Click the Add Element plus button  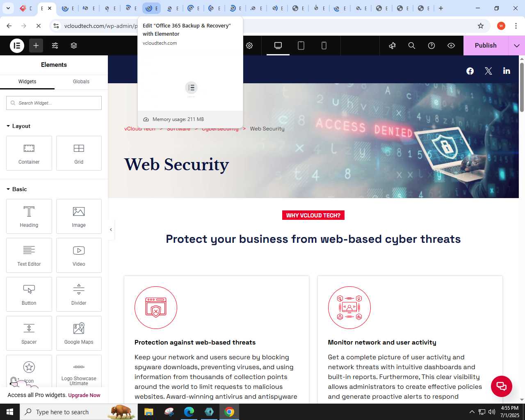(36, 46)
